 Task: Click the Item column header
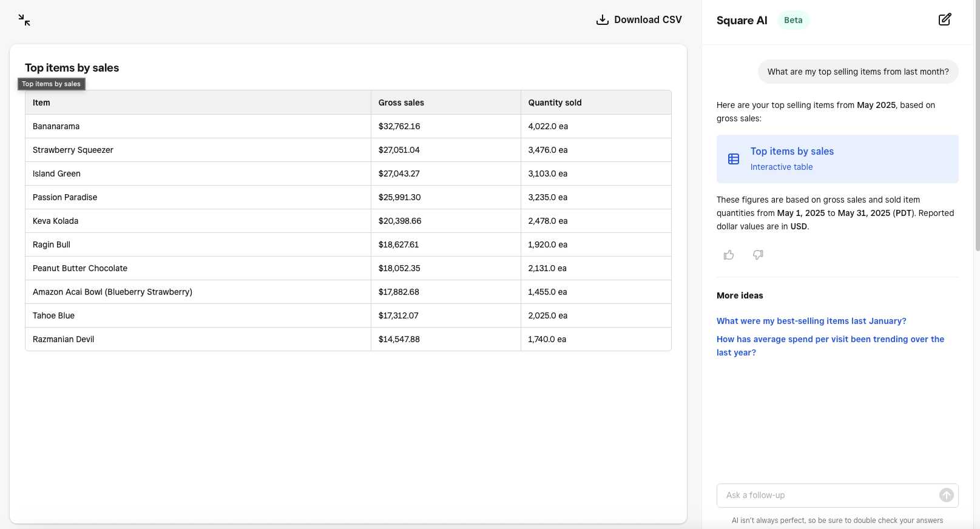(x=41, y=103)
